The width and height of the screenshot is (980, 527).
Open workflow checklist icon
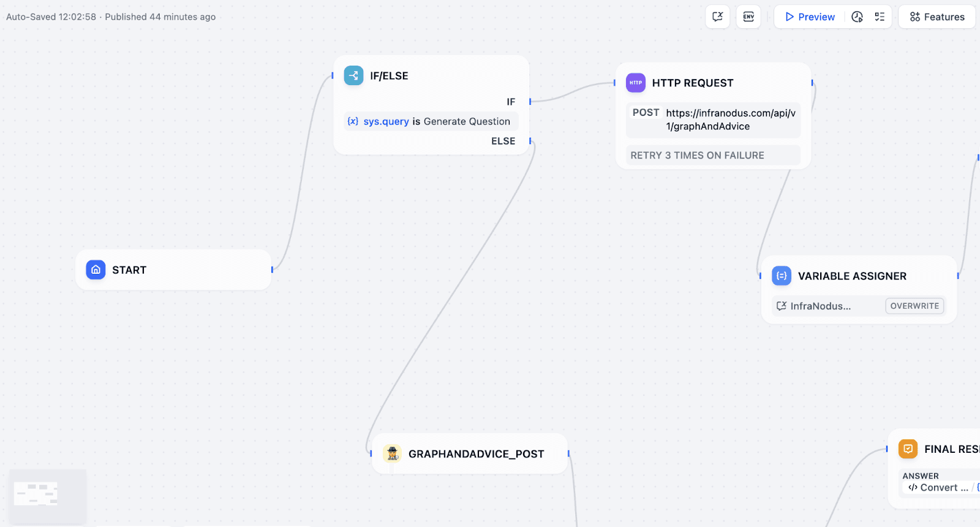(x=880, y=17)
